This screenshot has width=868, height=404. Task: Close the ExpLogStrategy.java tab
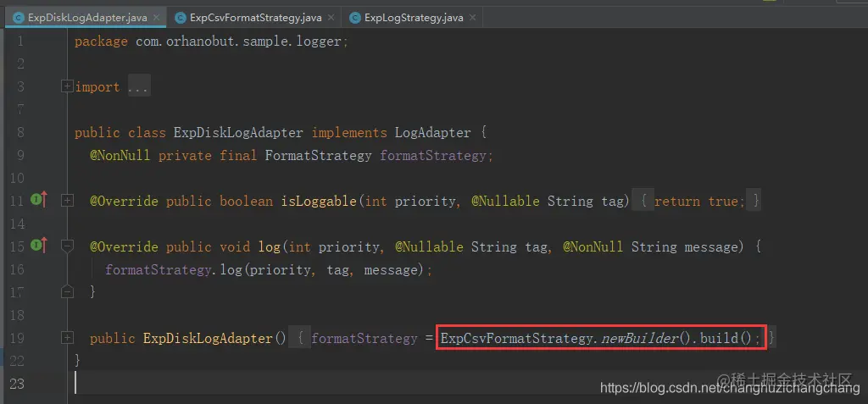point(473,18)
